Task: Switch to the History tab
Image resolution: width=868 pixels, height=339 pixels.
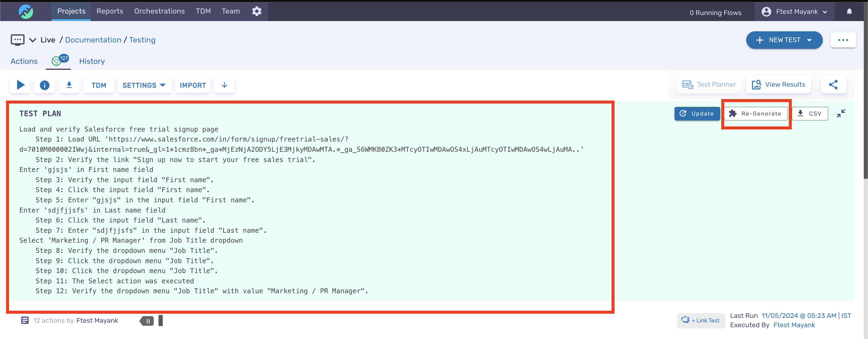Action: [92, 61]
